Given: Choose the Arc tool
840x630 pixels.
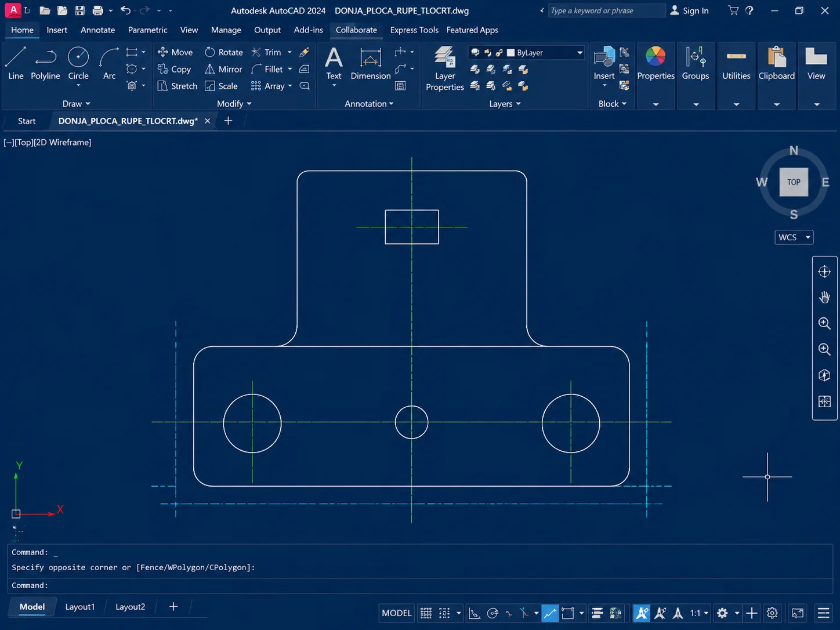Looking at the screenshot, I should coord(109,63).
